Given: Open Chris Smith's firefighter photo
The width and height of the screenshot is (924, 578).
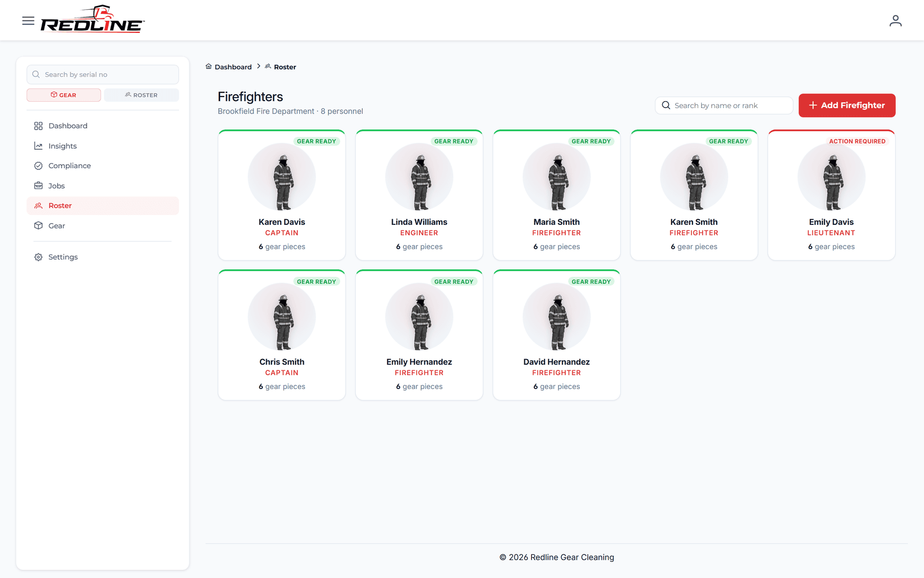Looking at the screenshot, I should (x=282, y=317).
